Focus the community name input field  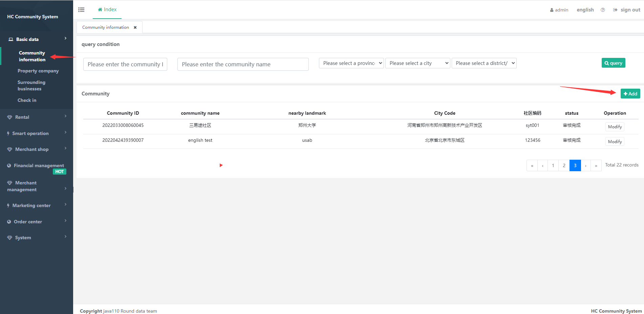243,64
